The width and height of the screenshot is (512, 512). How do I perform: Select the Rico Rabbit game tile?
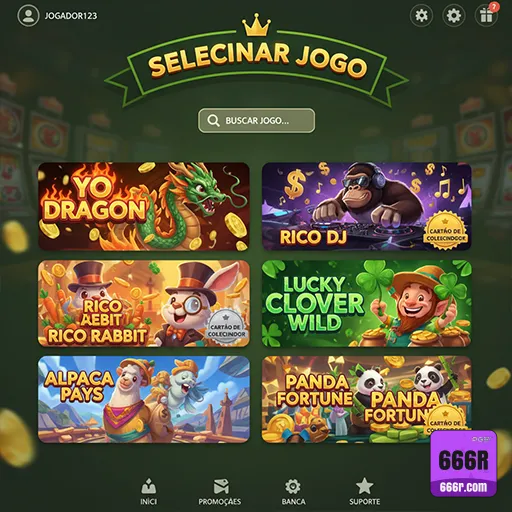click(144, 304)
